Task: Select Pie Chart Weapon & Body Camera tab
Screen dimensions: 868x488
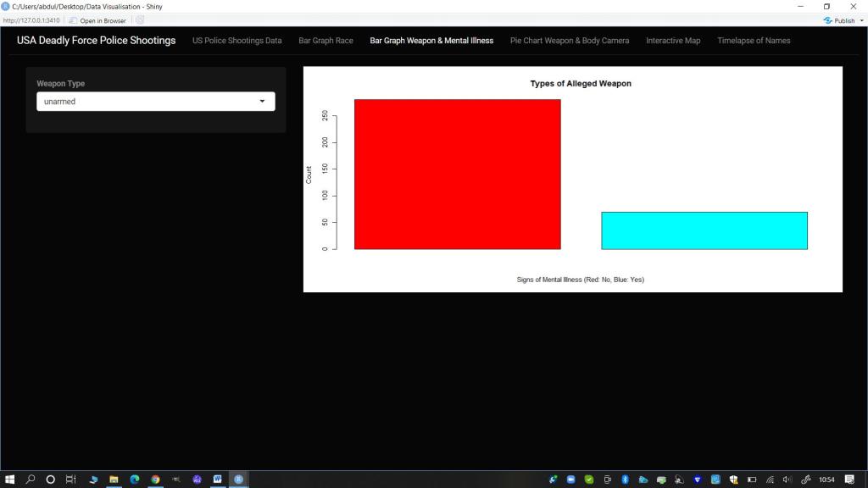Action: (569, 41)
